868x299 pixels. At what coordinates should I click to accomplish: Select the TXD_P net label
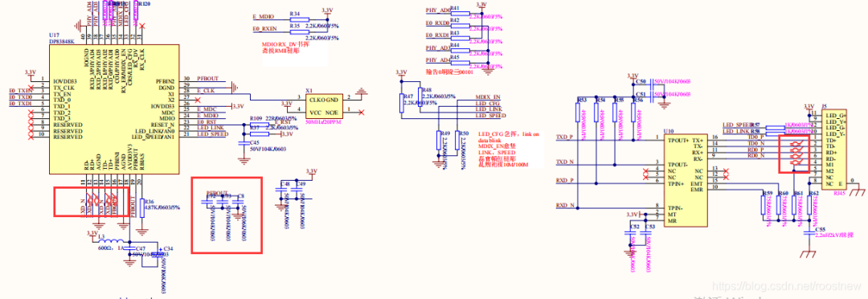(x=564, y=137)
